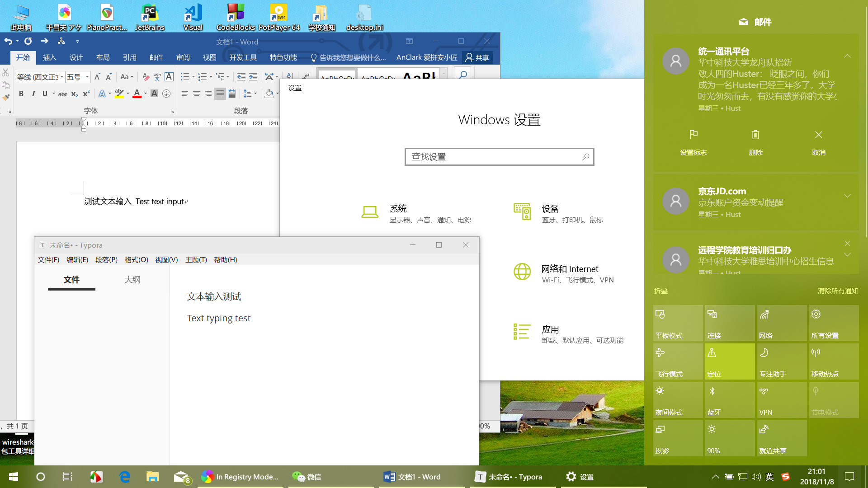
Task: Apply italic formatting in Word
Action: point(33,94)
